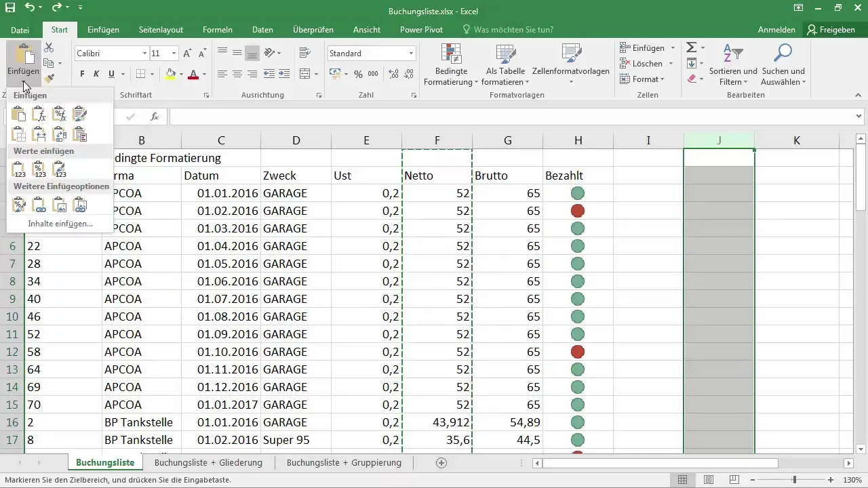Toggle left text alignment
868x488 pixels.
222,74
